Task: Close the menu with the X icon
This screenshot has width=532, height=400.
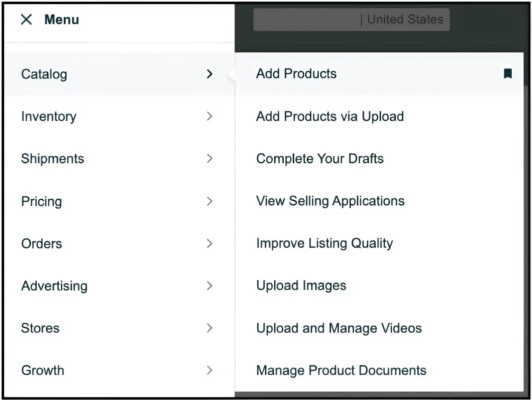Action: point(26,20)
